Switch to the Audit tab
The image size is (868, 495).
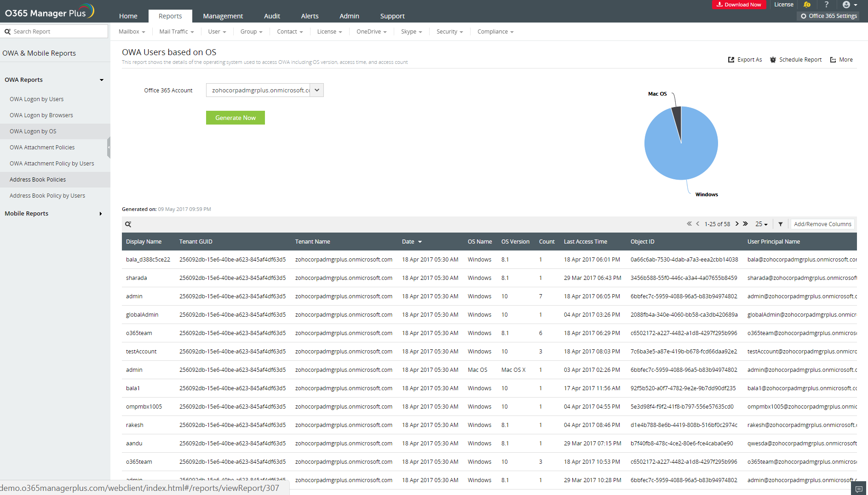[x=272, y=16]
